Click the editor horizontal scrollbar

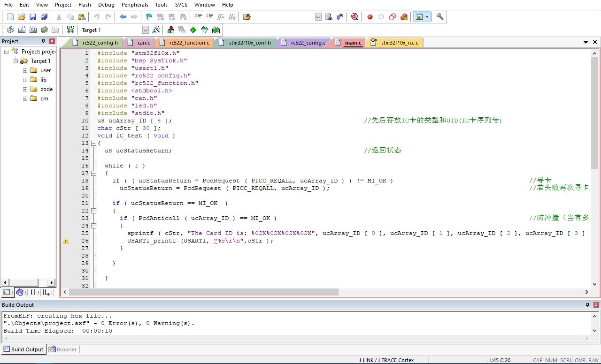coord(203,292)
